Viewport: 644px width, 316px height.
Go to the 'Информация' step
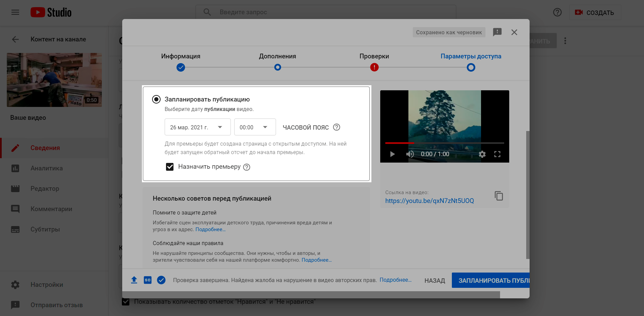[x=181, y=67]
